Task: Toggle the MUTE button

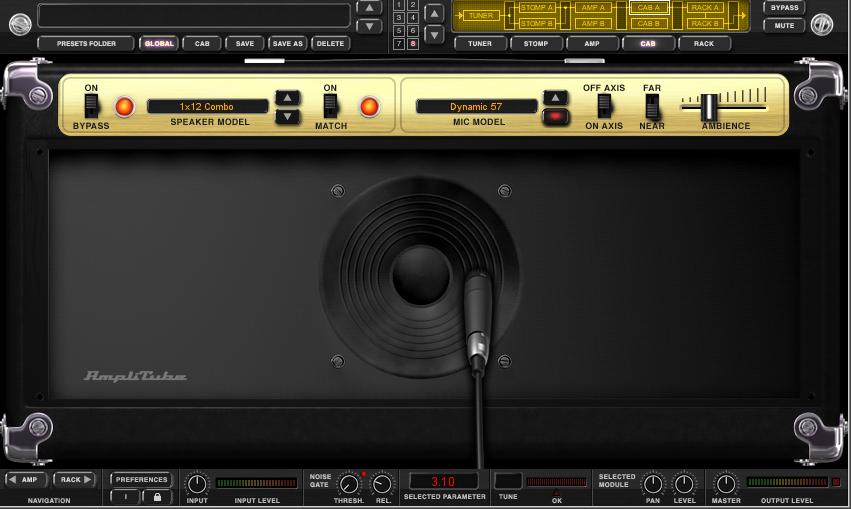Action: pos(784,25)
